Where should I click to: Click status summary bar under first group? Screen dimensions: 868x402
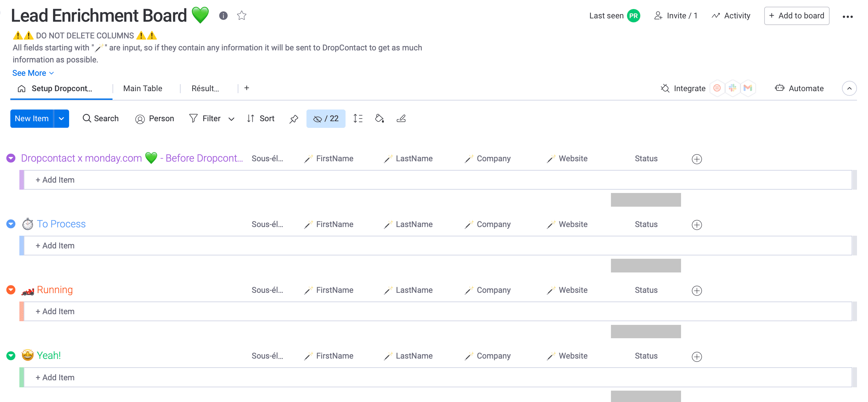click(x=646, y=200)
